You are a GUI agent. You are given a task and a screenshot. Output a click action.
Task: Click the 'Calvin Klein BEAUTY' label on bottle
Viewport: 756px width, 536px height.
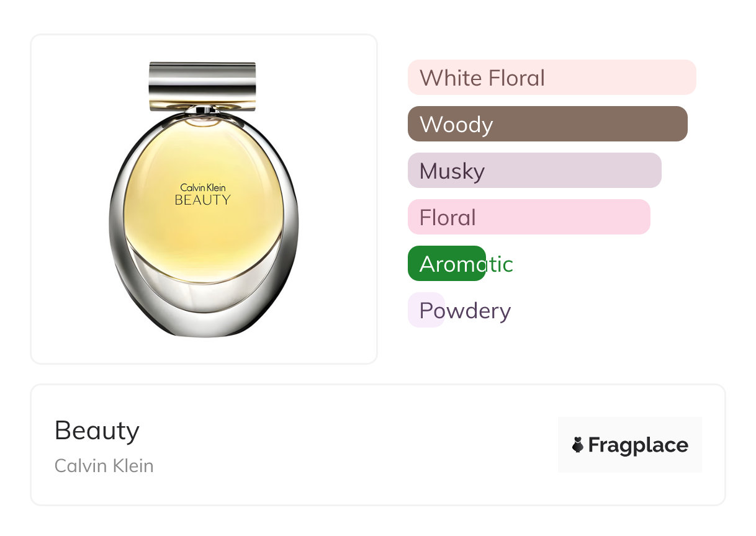202,194
